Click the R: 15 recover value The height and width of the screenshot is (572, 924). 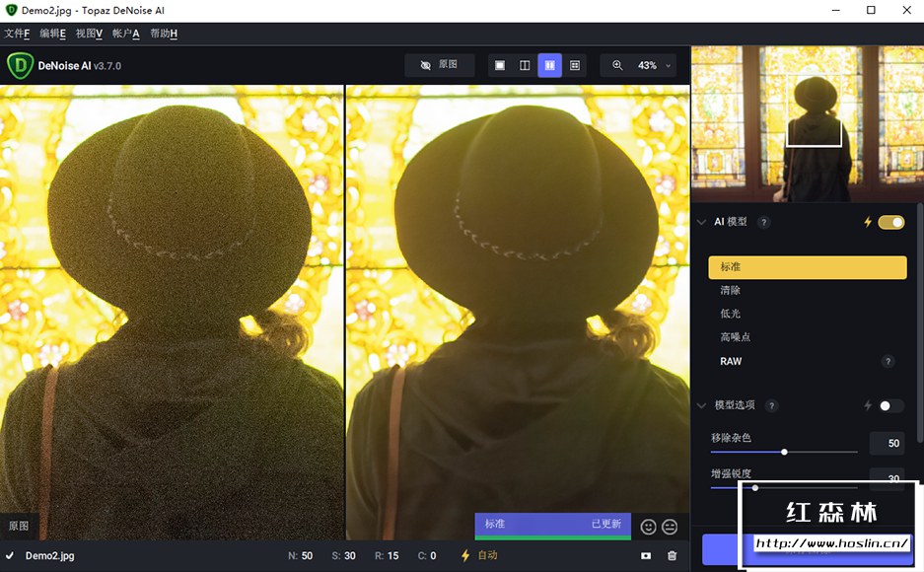(x=387, y=555)
